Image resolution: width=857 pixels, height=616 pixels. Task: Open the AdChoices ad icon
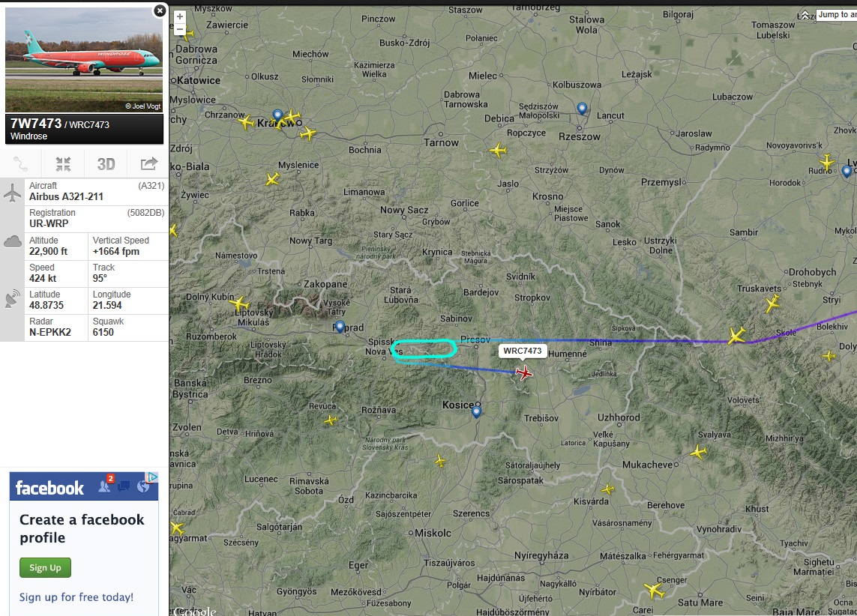tap(152, 477)
